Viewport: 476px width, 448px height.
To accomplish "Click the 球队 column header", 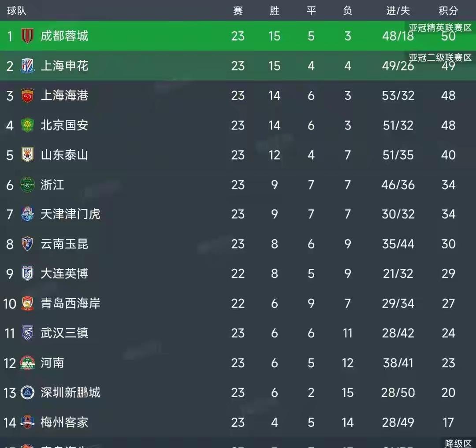I will pyautogui.click(x=17, y=11).
